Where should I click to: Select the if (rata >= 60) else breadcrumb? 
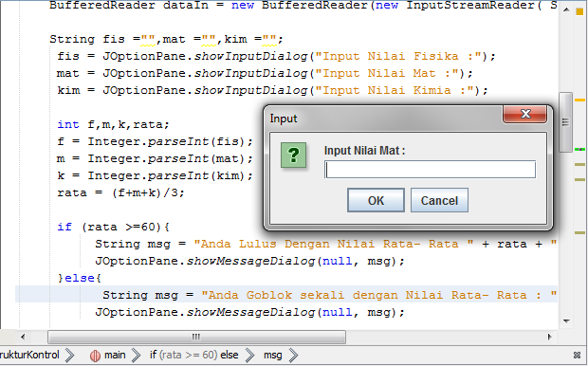(193, 355)
